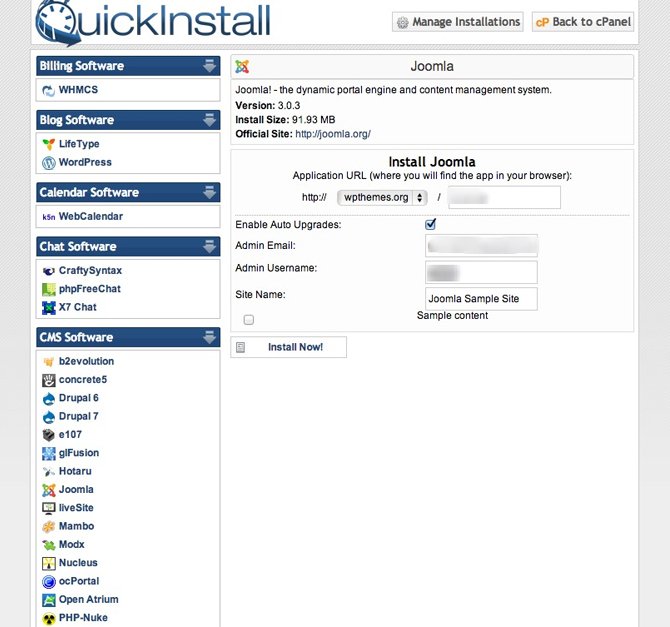Click the application URL path field
Viewport: 670px width, 627px height.
pyautogui.click(x=504, y=197)
